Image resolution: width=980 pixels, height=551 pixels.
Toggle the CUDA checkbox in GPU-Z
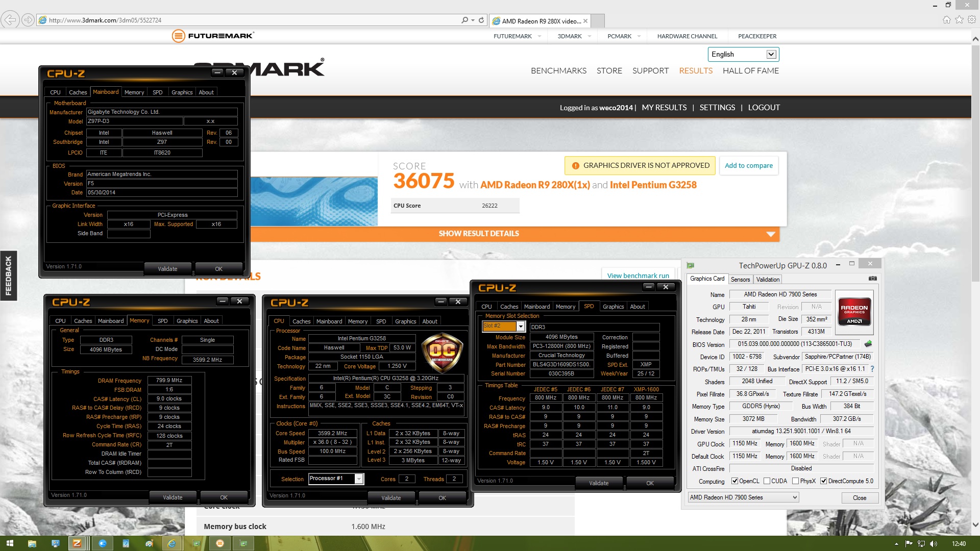click(x=767, y=481)
